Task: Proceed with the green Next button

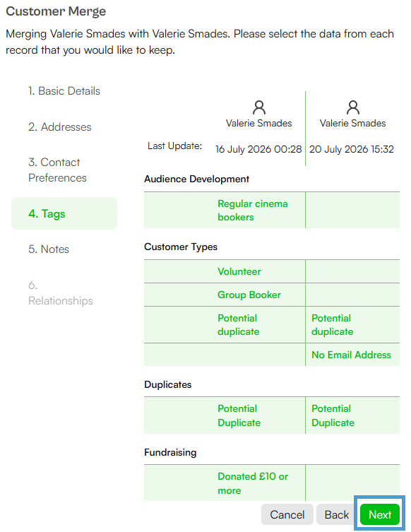Action: tap(380, 514)
